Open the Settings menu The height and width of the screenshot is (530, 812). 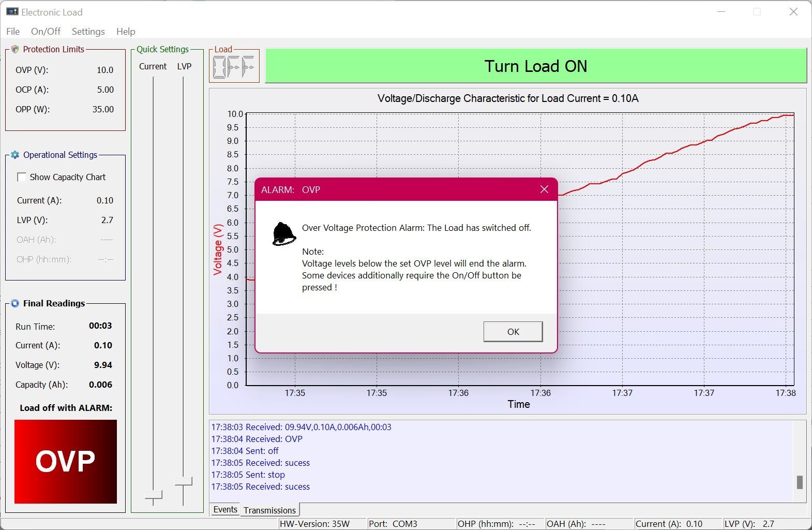[x=88, y=32]
